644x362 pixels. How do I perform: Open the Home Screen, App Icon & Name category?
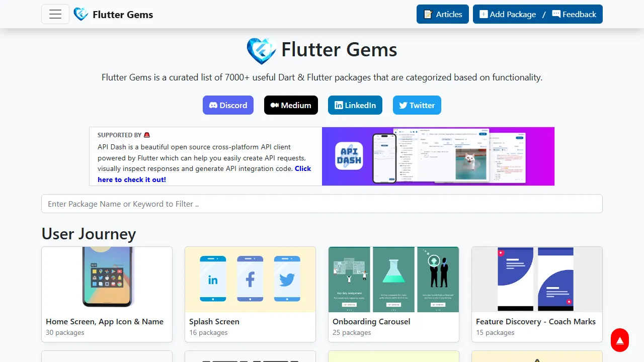tap(107, 294)
